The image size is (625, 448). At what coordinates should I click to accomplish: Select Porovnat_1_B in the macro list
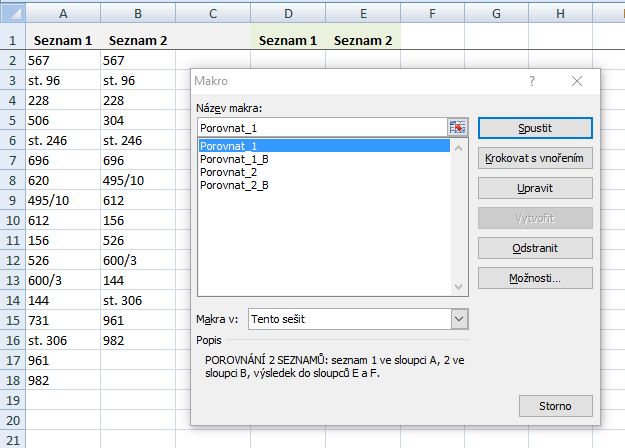click(x=234, y=159)
